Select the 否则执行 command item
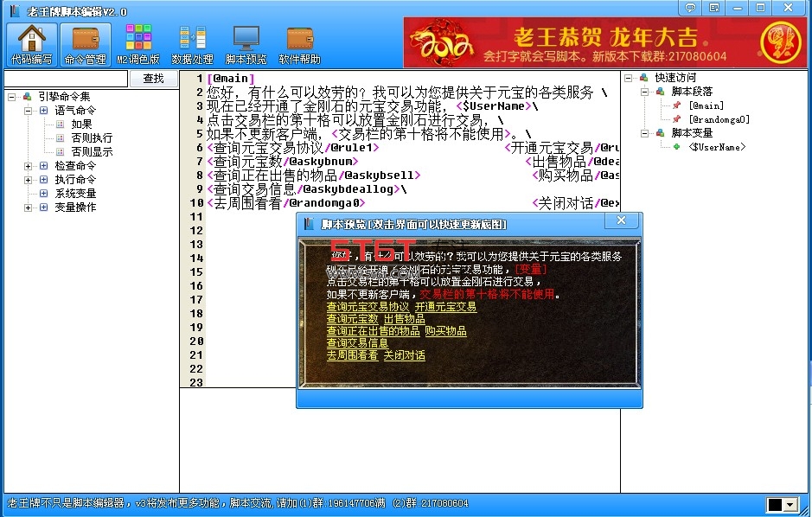This screenshot has height=517, width=812. 92,138
